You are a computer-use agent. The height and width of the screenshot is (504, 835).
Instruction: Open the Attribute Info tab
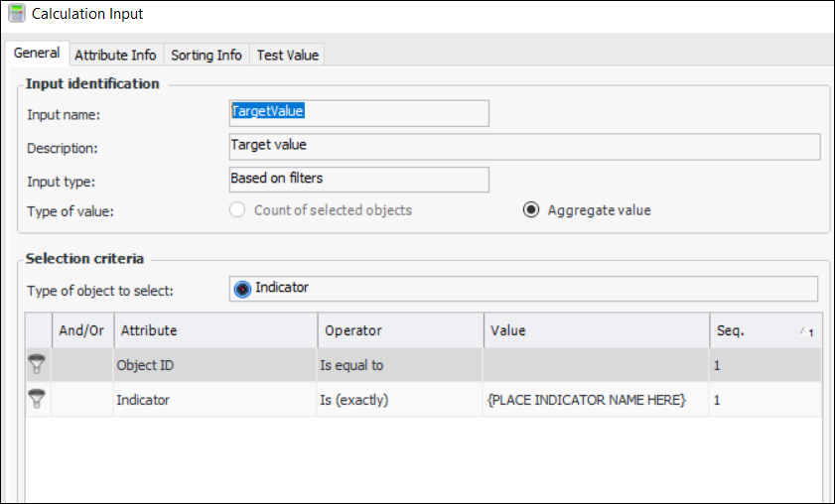[115, 55]
